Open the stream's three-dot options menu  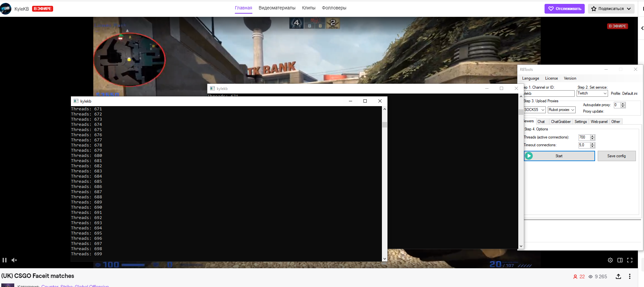pos(629,276)
